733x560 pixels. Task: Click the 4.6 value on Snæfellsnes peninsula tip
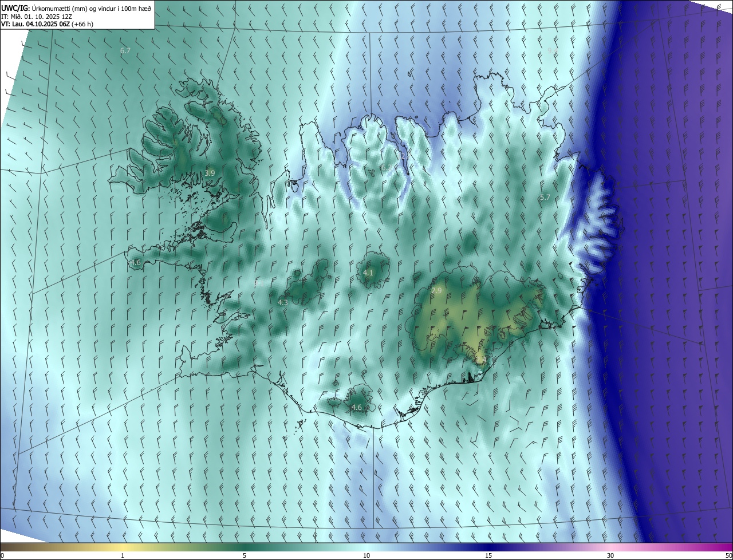[x=136, y=263]
